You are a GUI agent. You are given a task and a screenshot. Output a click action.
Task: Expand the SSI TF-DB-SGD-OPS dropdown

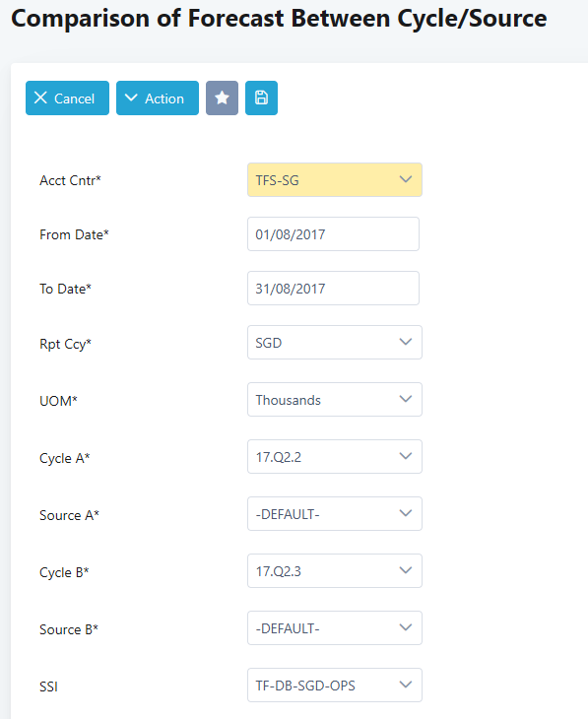pos(335,686)
